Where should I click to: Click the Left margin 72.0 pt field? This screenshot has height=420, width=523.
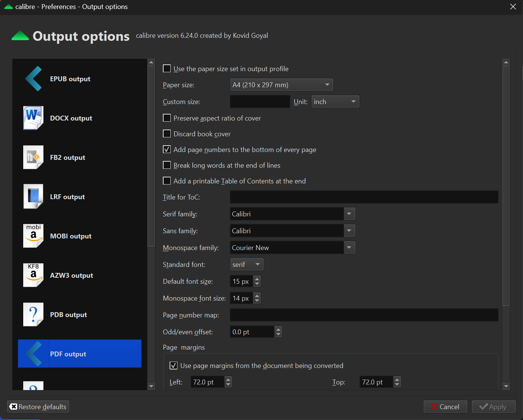point(208,382)
